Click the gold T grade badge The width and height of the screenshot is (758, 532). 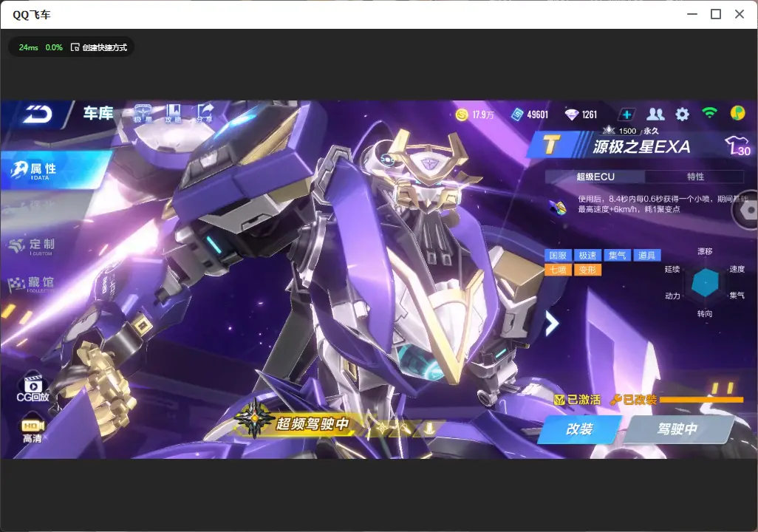click(x=550, y=145)
